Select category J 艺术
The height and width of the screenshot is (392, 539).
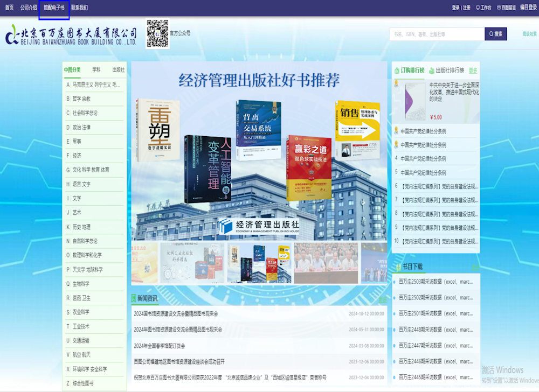pyautogui.click(x=94, y=213)
